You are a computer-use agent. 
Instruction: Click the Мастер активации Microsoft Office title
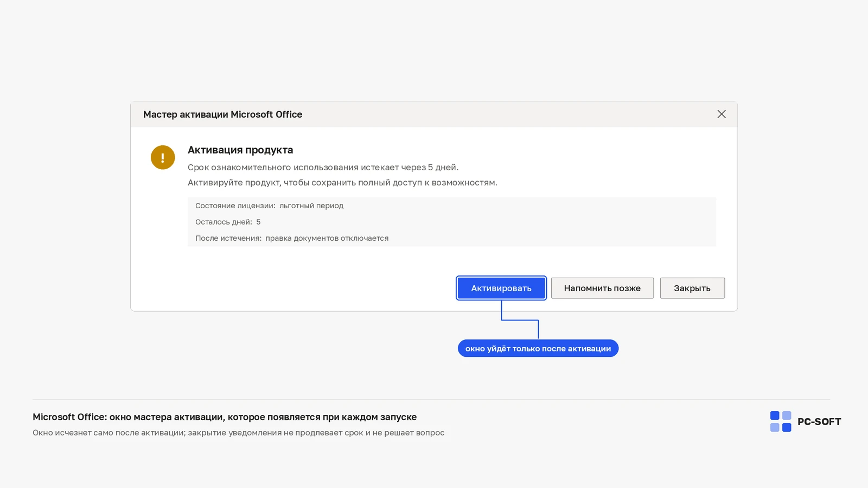[x=222, y=114]
